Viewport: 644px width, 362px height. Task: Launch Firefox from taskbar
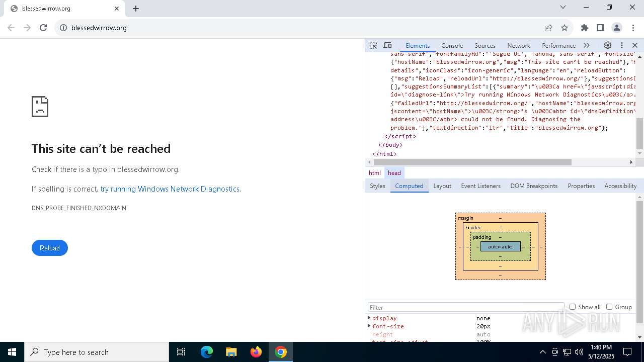click(256, 352)
